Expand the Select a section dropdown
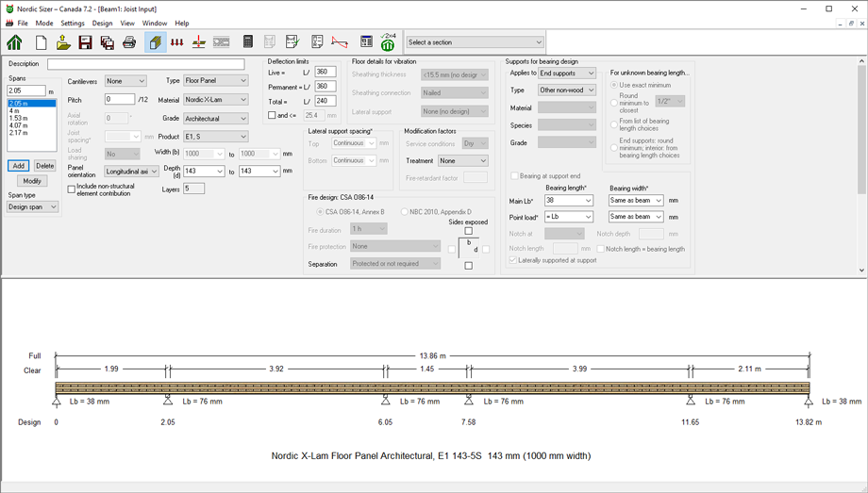Viewport: 868px width, 493px height. 475,42
